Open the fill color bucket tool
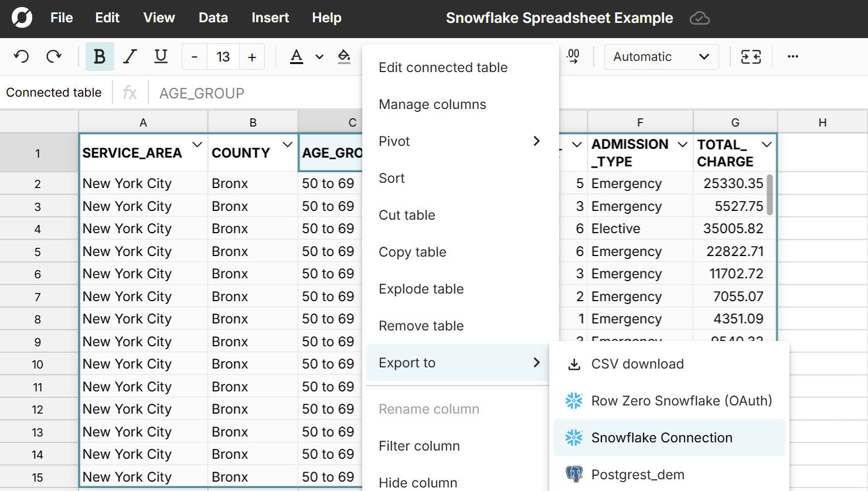The width and height of the screenshot is (868, 491). 344,57
